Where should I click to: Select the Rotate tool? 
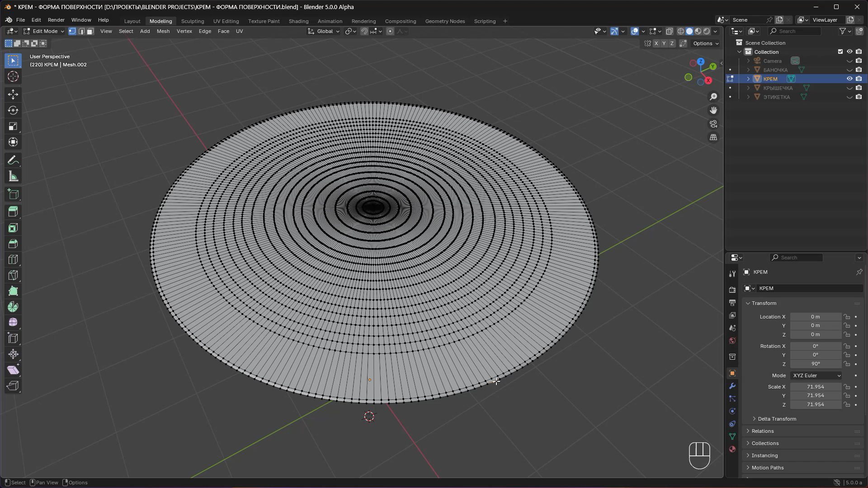(13, 110)
